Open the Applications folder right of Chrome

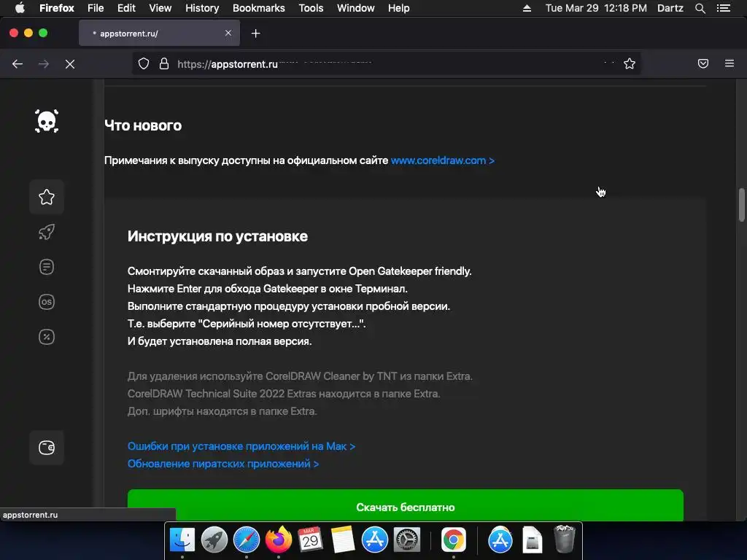[x=500, y=540]
